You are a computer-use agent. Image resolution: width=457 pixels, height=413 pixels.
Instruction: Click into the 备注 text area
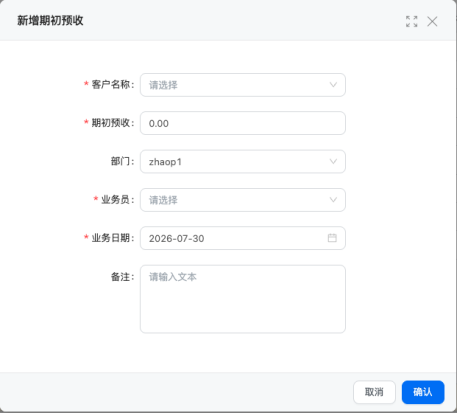[243, 299]
